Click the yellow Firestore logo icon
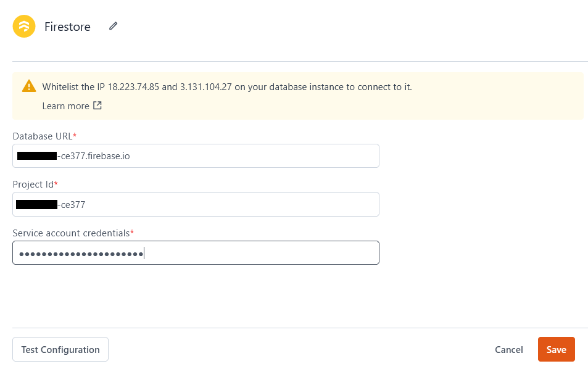588x369 pixels. [x=24, y=27]
